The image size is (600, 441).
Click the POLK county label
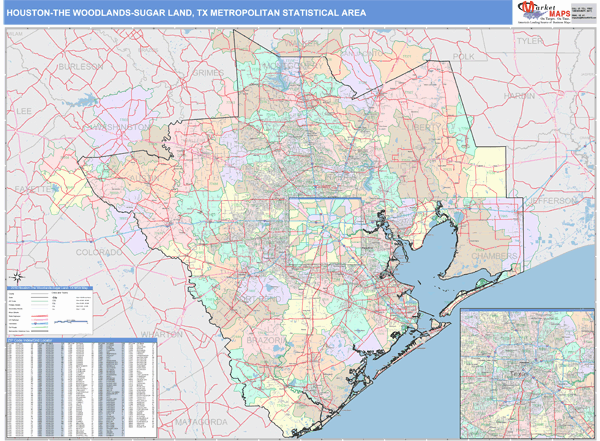click(x=463, y=57)
